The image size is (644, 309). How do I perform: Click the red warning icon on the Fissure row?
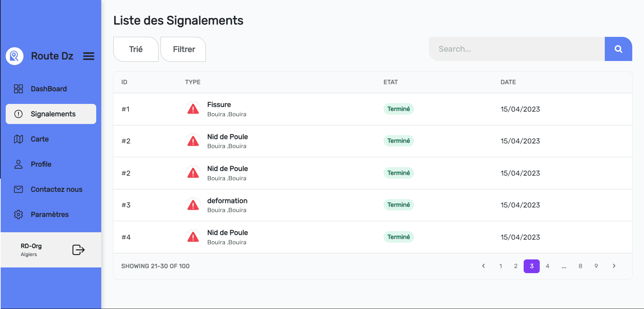pyautogui.click(x=193, y=109)
